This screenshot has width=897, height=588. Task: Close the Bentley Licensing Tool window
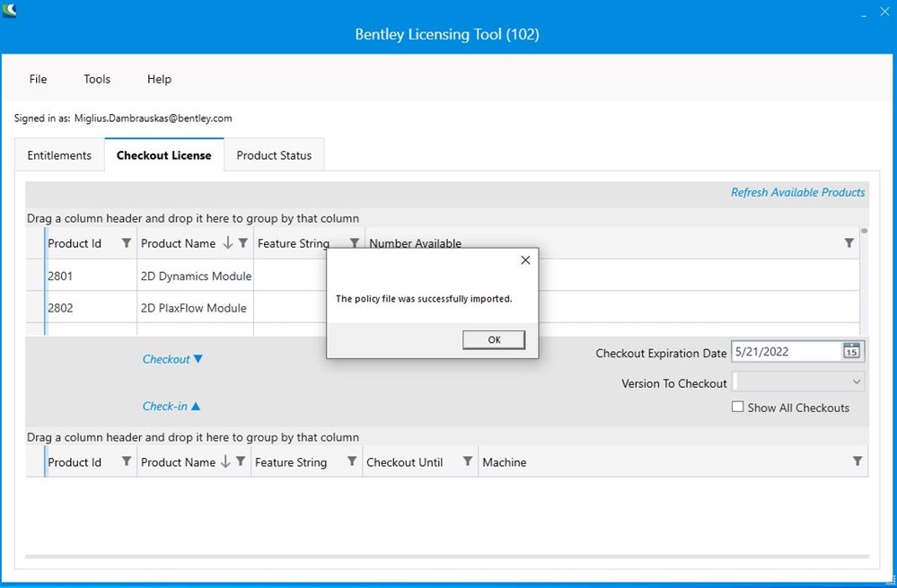click(885, 12)
